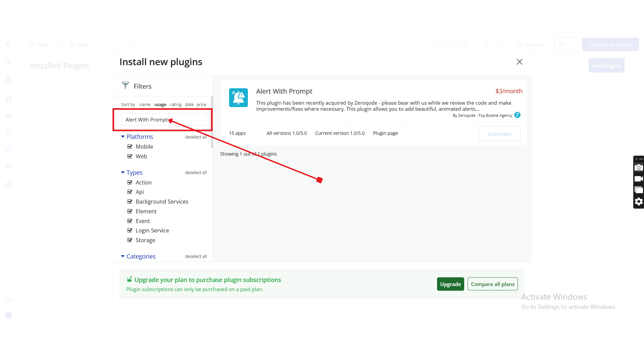This screenshot has height=362, width=644.
Task: Collapse the Platforms filter section
Action: 123,136
